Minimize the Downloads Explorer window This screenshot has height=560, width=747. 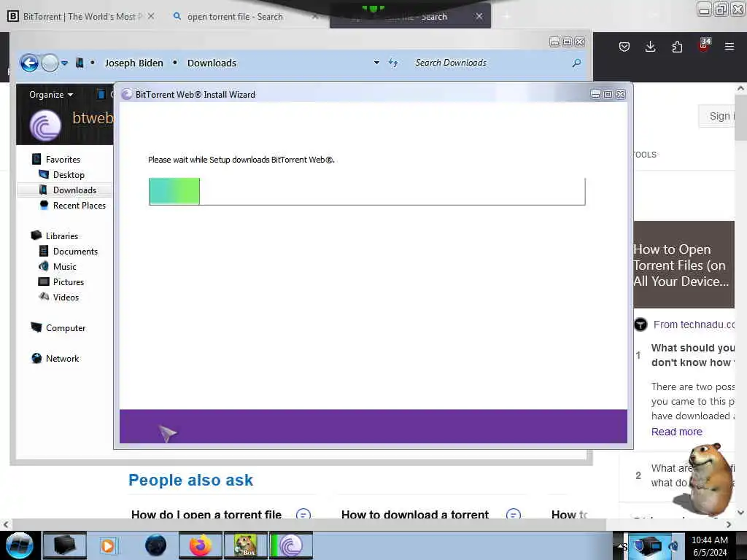[x=554, y=42]
